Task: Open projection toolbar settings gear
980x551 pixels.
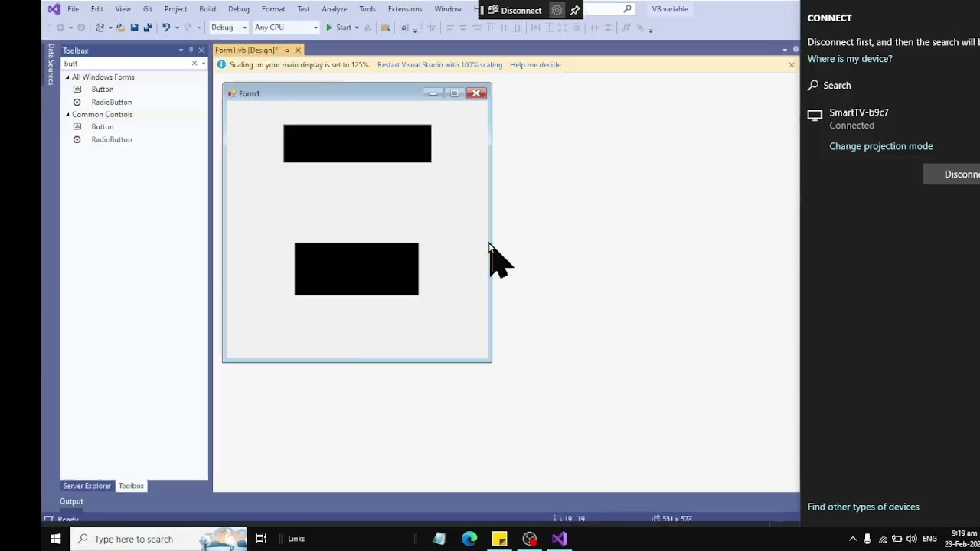Action: pos(557,10)
